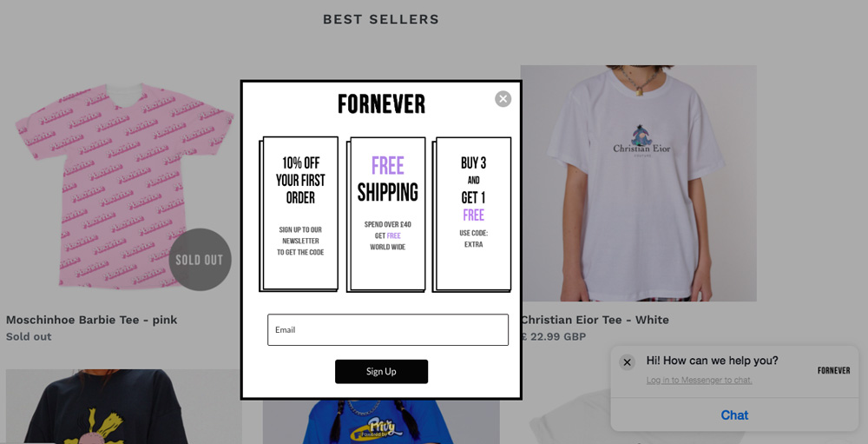Click the Sold Out badge on pink tee
868x444 pixels.
[200, 260]
